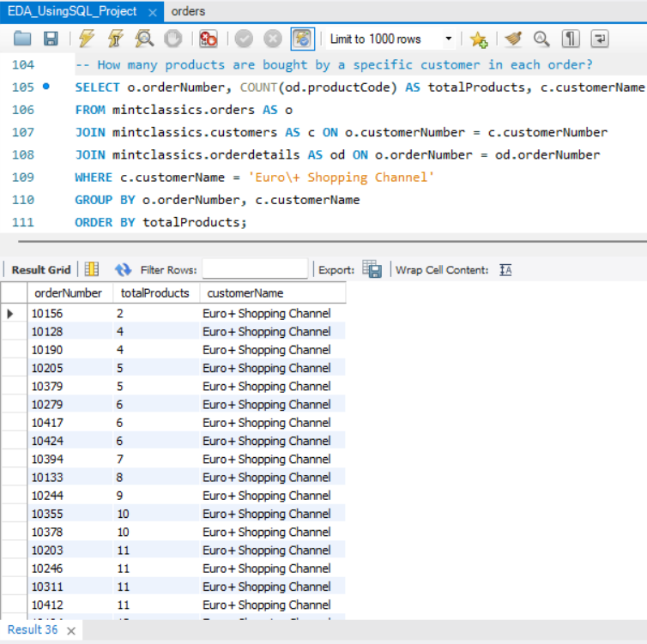Open the Limit to 1000 rows dropdown
Image resolution: width=647 pixels, height=644 pixels.
(390, 39)
